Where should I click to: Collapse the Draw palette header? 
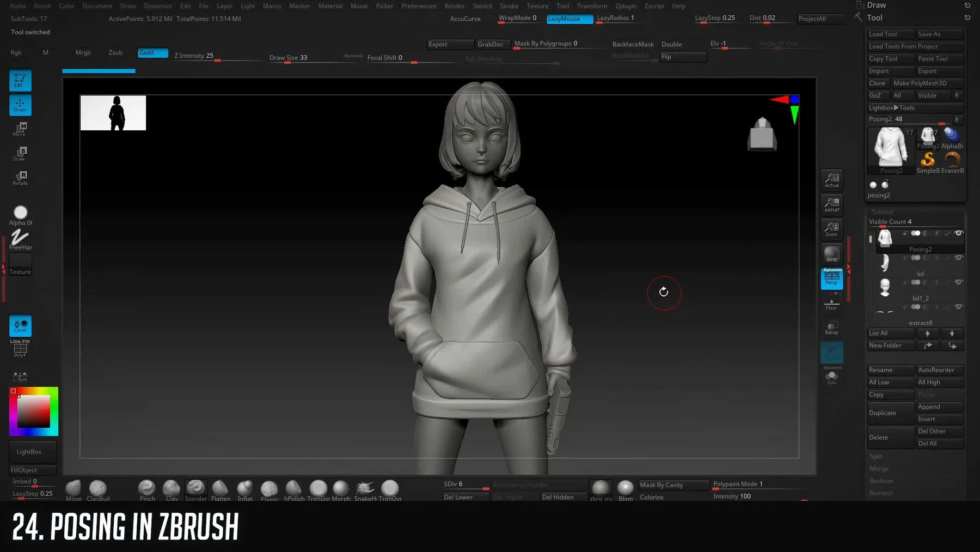tap(876, 5)
